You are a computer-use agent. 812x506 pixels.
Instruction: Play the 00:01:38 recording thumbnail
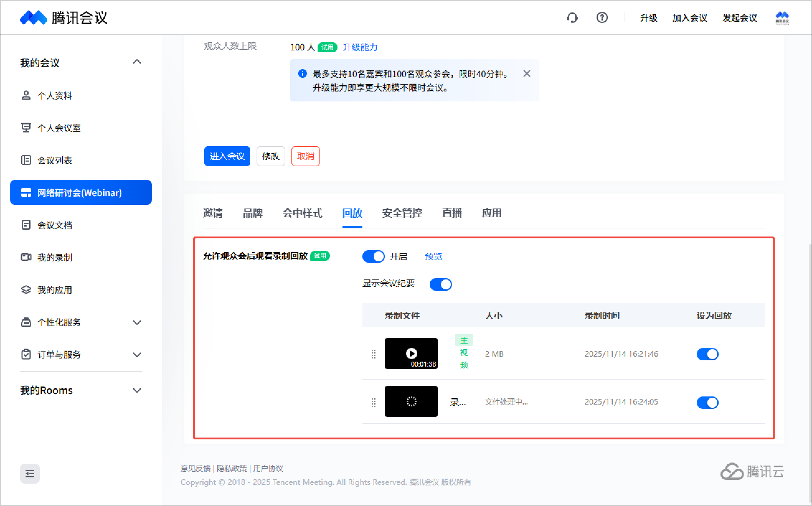411,354
